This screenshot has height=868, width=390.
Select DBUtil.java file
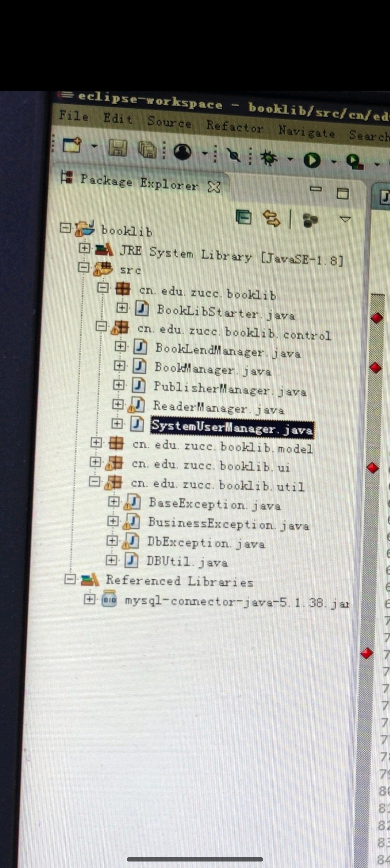(187, 561)
